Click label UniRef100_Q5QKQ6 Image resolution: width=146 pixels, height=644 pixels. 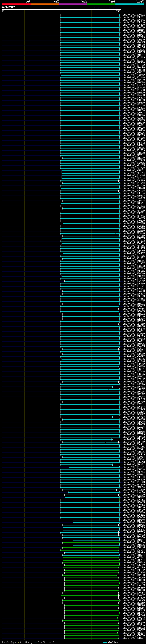point(134,344)
